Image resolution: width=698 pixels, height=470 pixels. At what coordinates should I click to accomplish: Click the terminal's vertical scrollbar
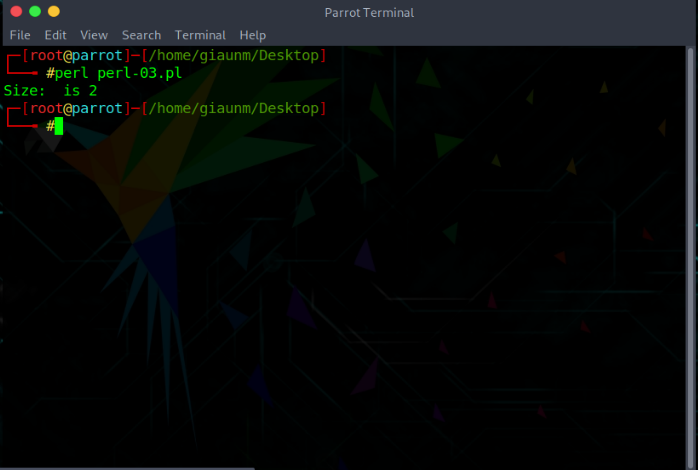(690, 257)
